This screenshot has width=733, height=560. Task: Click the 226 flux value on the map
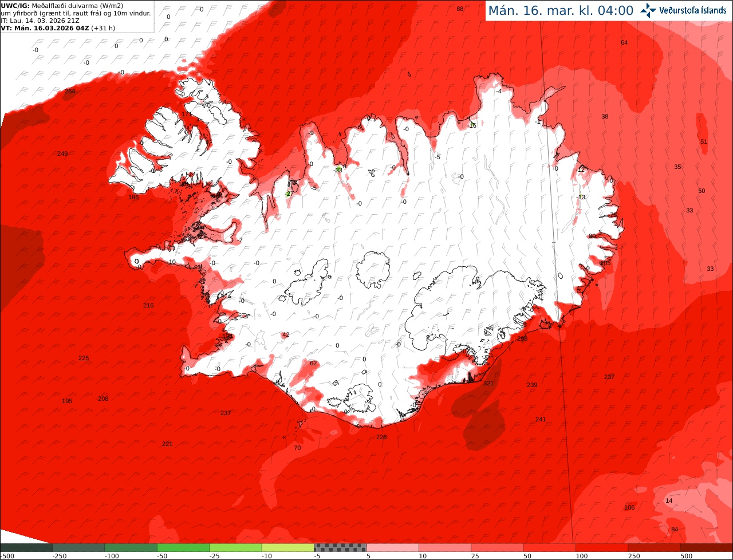coord(381,437)
